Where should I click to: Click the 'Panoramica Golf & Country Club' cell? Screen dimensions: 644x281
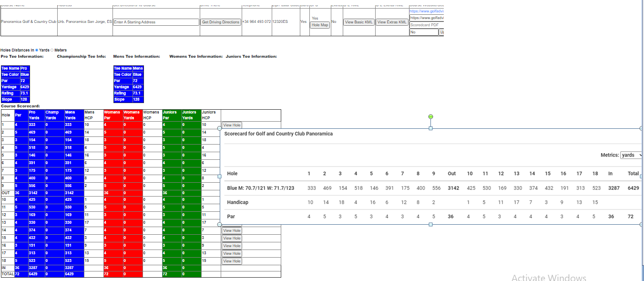point(29,22)
